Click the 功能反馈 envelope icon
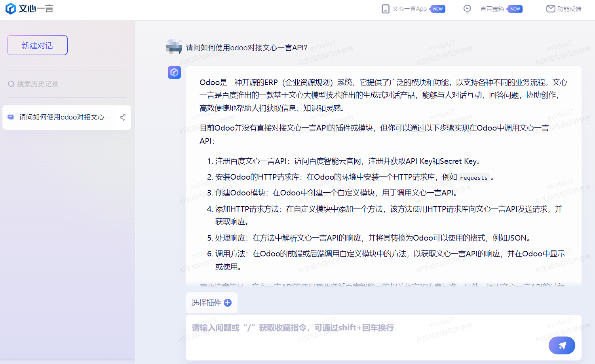 click(x=551, y=9)
